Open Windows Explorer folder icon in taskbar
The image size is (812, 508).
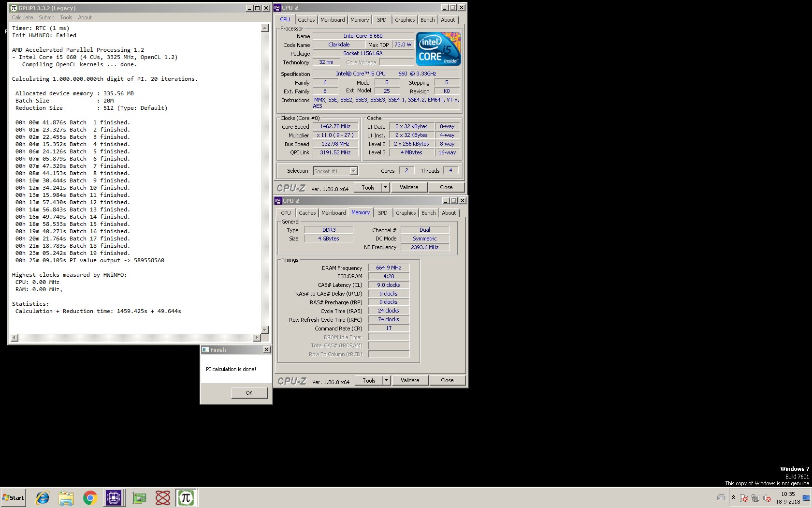[x=66, y=497]
